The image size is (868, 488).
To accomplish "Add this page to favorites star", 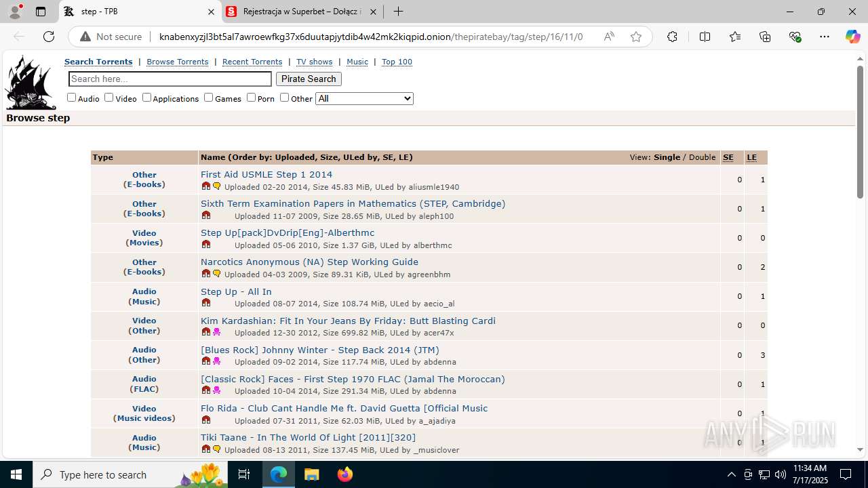I will tap(636, 37).
